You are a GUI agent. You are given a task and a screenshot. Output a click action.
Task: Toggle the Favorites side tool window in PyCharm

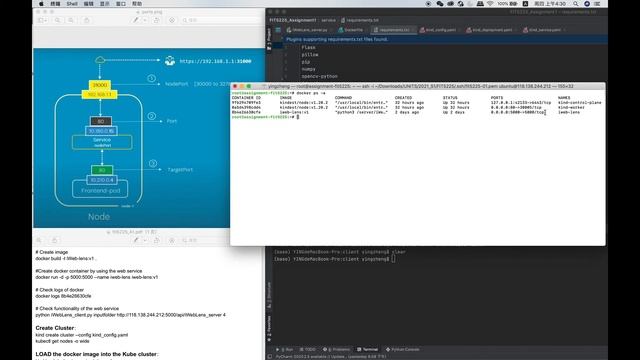(269, 329)
